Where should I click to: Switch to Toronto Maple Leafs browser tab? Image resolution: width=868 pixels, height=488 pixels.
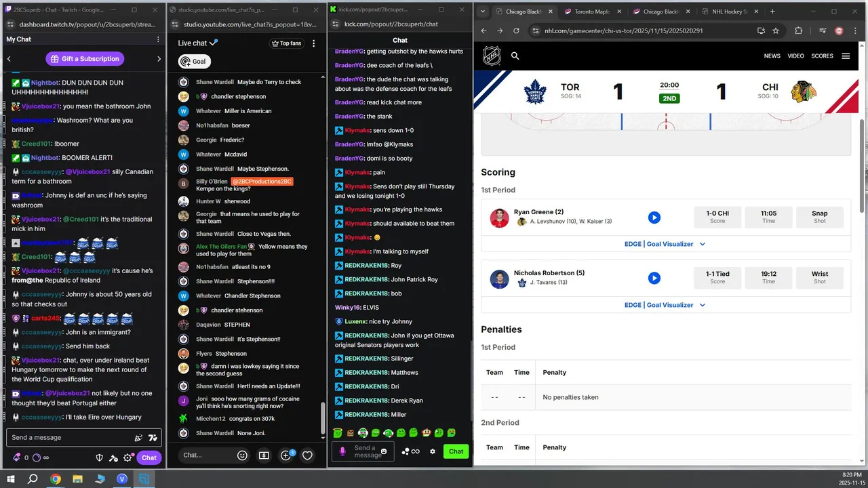593,12
